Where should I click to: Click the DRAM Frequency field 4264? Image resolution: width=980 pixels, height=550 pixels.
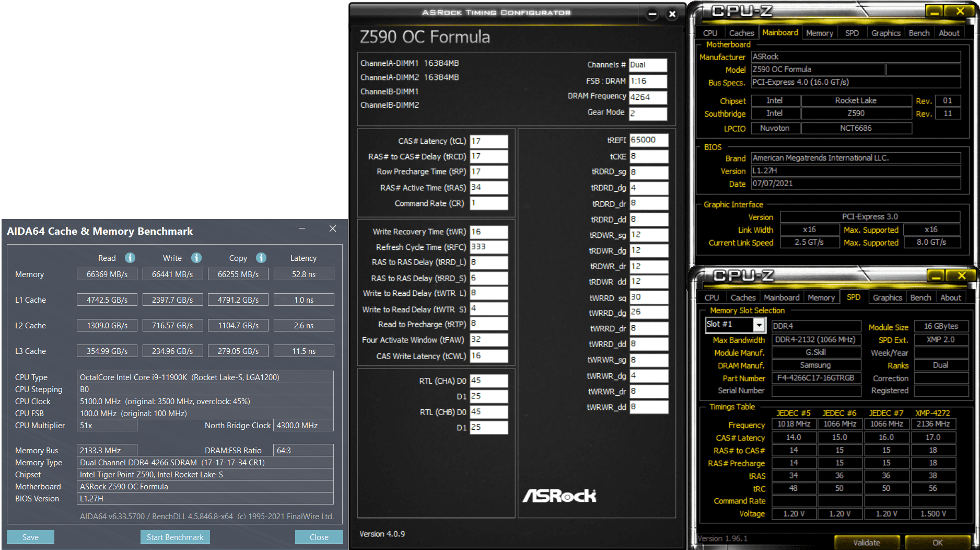coord(648,97)
